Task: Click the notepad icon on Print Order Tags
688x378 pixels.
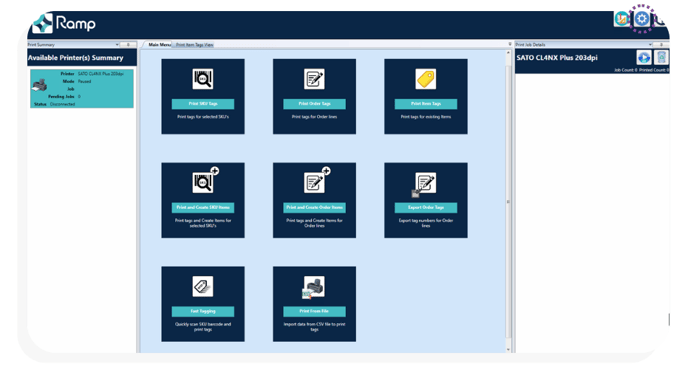Action: coord(314,79)
